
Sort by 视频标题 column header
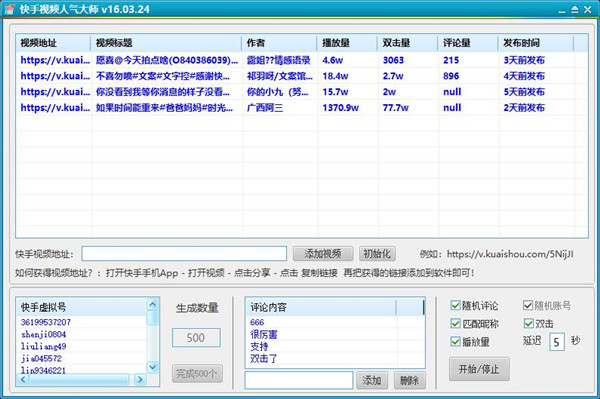166,43
